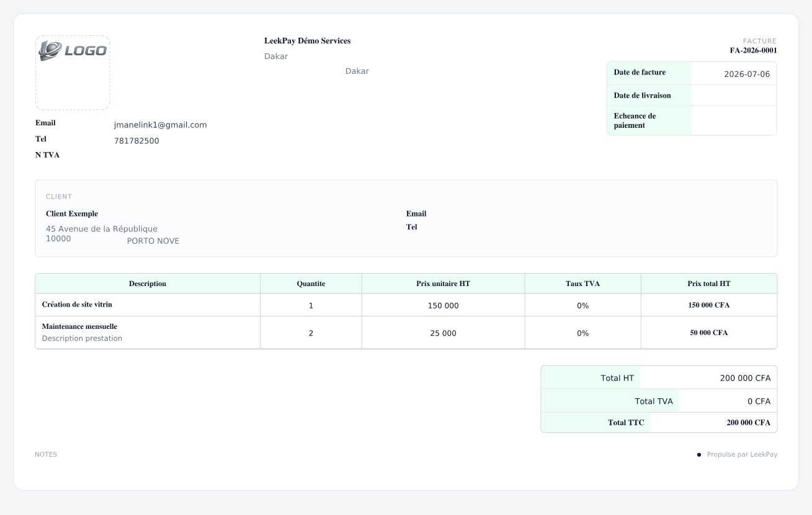Viewport: 812px width, 515px height.
Task: Click the dot icon beside Propulse par LeekPay
Action: coord(699,455)
